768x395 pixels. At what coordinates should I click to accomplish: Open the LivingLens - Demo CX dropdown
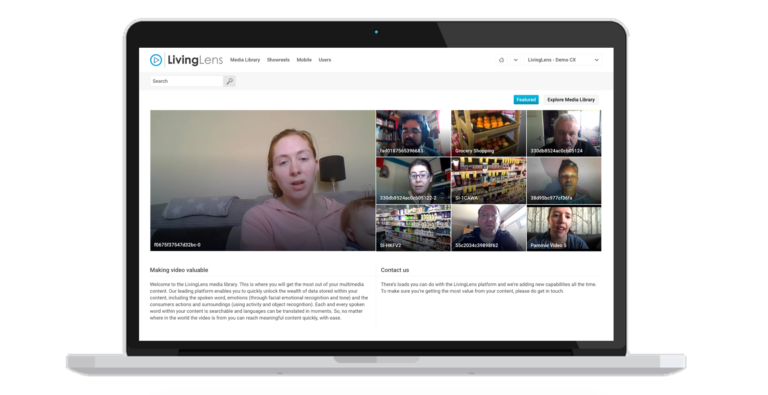pyautogui.click(x=563, y=60)
